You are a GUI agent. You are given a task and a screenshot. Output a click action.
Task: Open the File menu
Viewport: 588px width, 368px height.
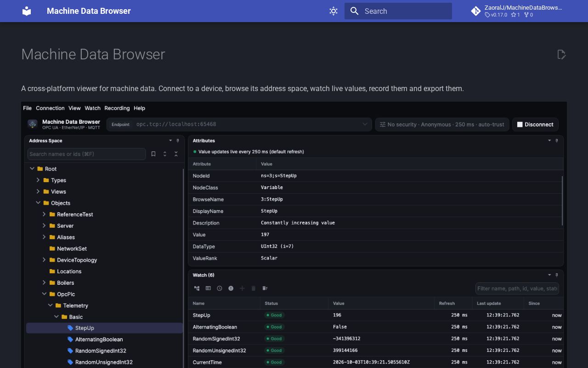coord(28,108)
